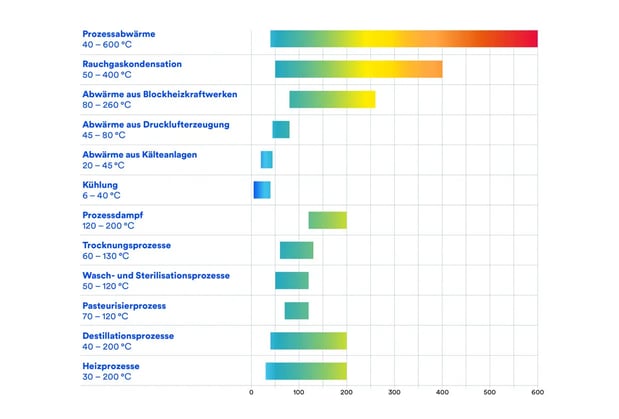Select the Abwärme aus Blockheizkraftwerken label
This screenshot has height=419, width=619.
(x=158, y=94)
